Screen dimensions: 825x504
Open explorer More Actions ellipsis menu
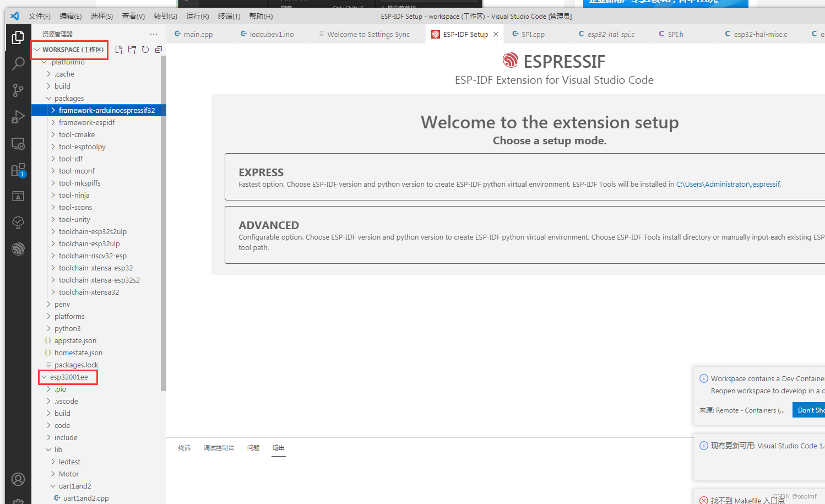(154, 34)
